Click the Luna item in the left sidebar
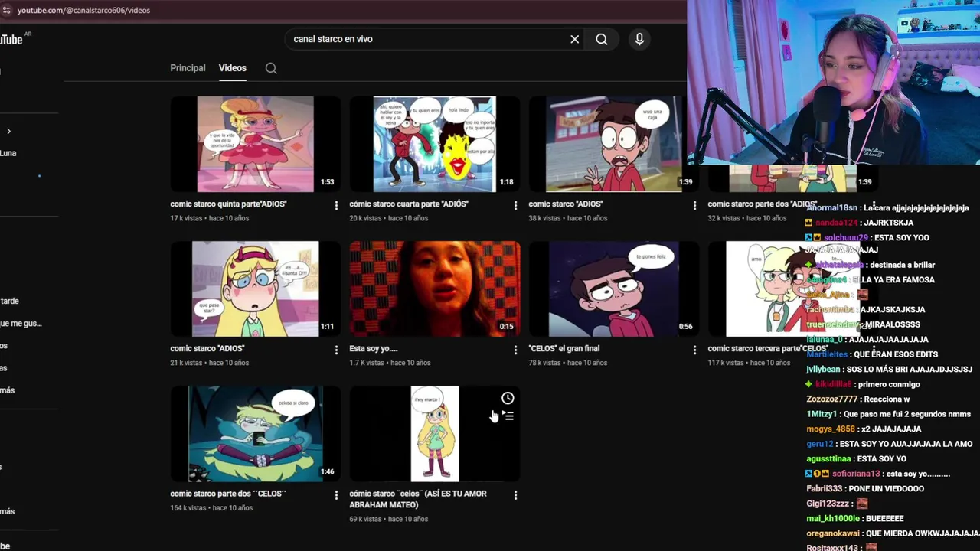 8,153
